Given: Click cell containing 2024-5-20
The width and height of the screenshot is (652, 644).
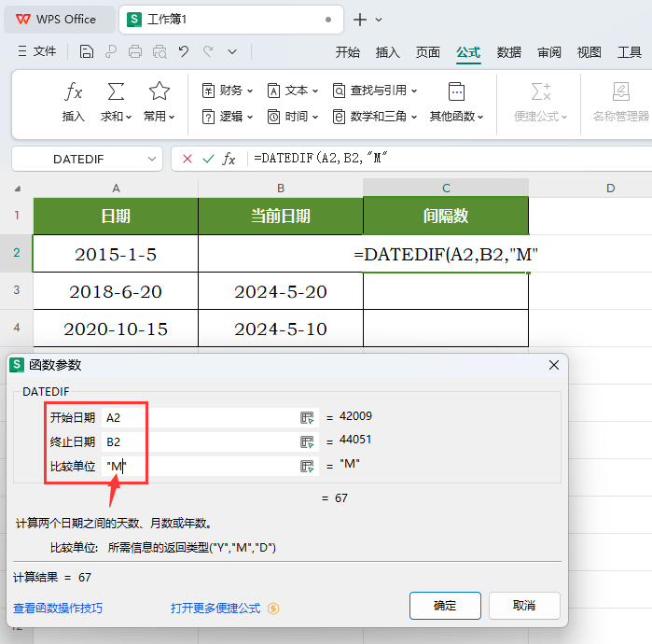Looking at the screenshot, I should pos(281,291).
